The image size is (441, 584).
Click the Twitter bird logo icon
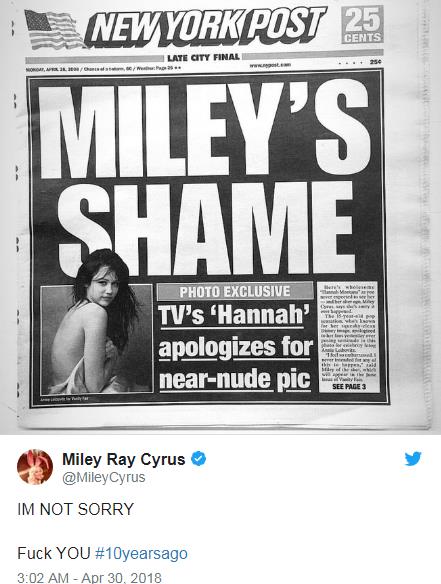click(x=413, y=458)
